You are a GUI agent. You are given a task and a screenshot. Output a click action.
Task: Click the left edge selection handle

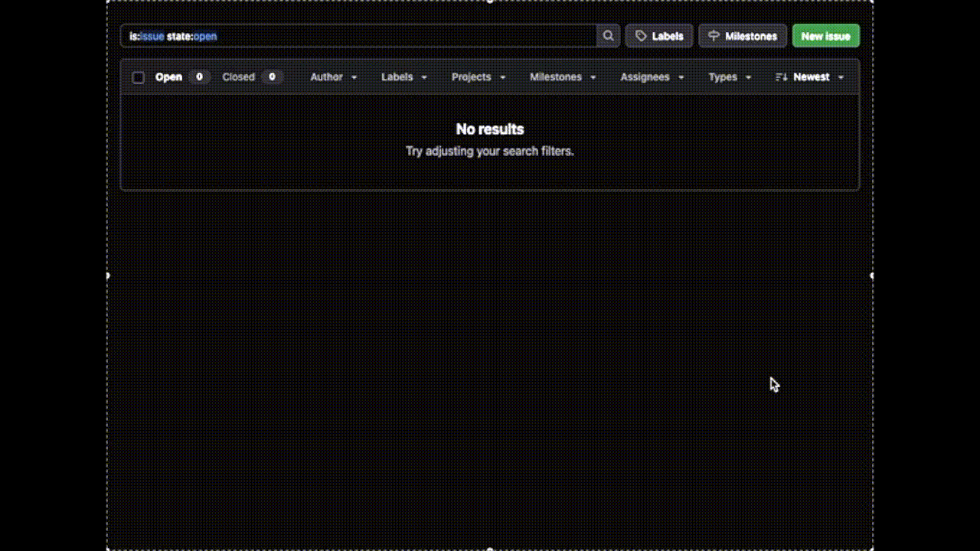pyautogui.click(x=107, y=275)
